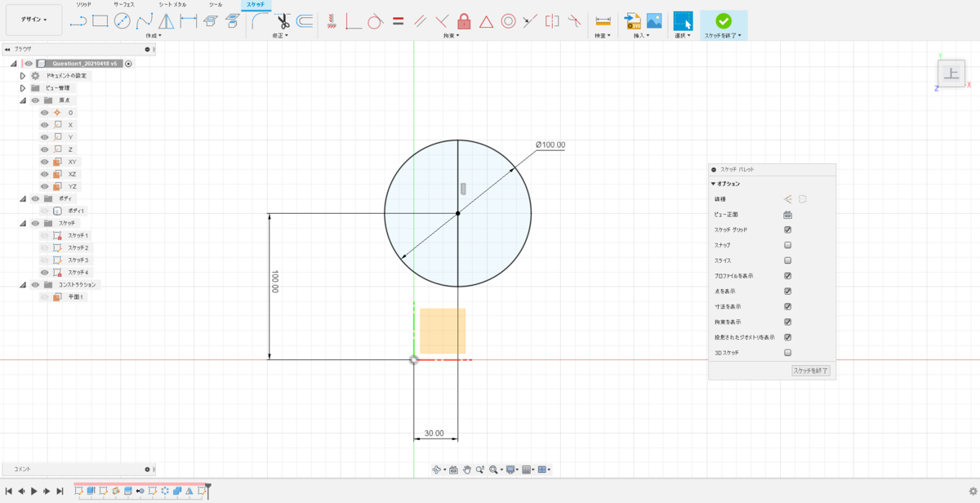
Task: Toggle the 点を表示 checkbox
Action: (788, 291)
